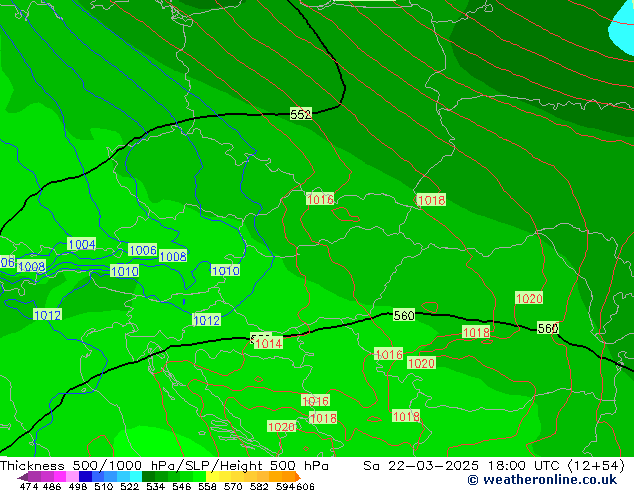Click the map title 'Thickness 500/1000 hPa/SLP/Height 500 hPa'
Image resolution: width=634 pixels, height=490 pixels.
(164, 466)
